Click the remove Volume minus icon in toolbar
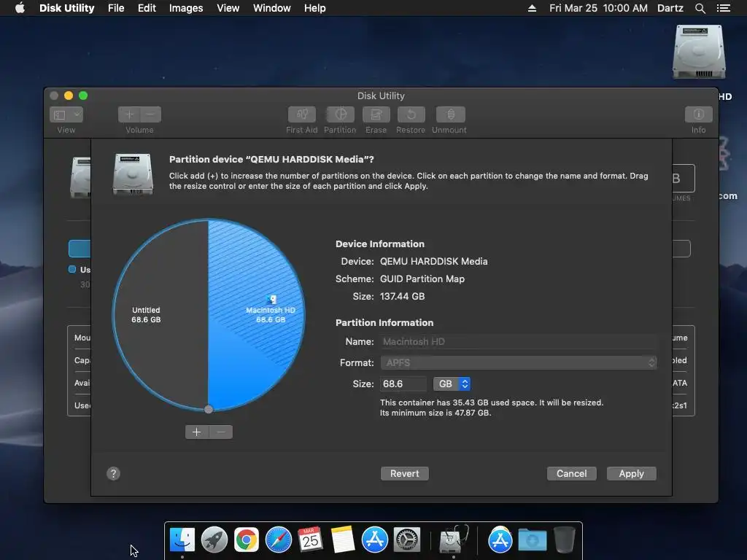The height and width of the screenshot is (560, 747). point(150,114)
